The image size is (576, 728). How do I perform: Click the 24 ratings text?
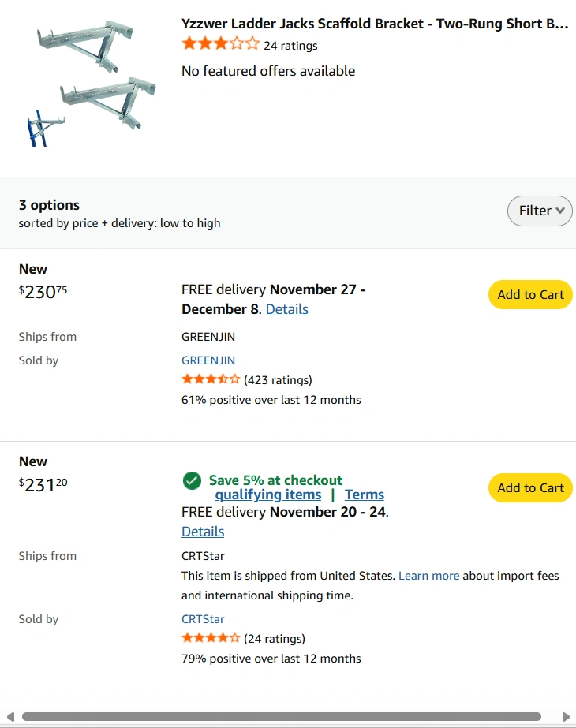pyautogui.click(x=290, y=46)
